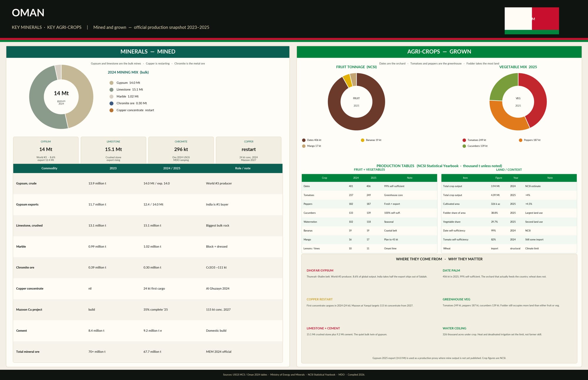Click the 'Wheat' land/context row
The width and height of the screenshot is (588, 380).
click(509, 248)
